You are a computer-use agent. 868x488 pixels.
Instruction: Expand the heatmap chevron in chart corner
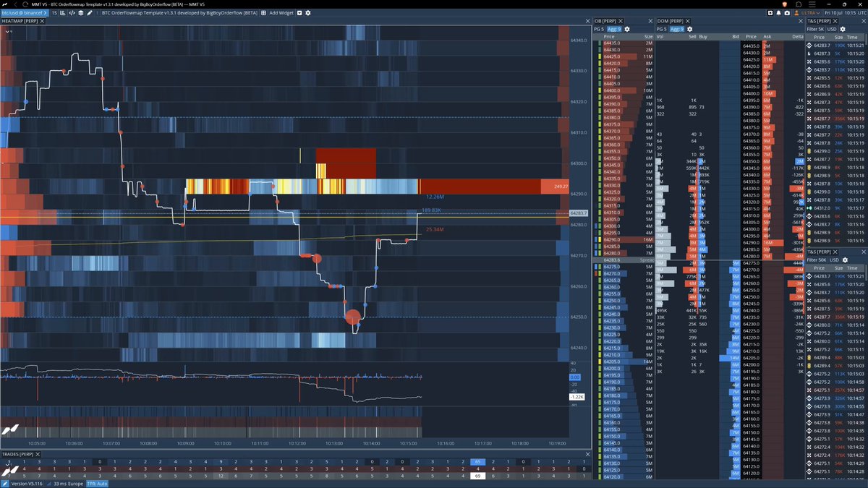(8, 31)
